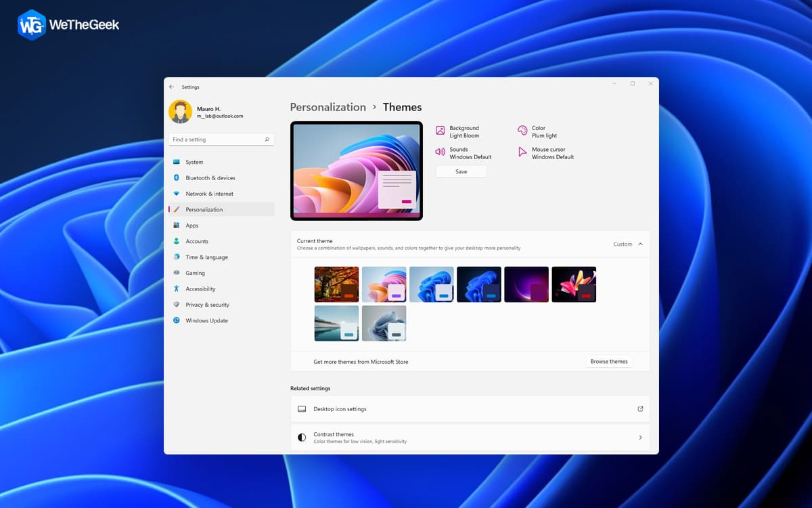The height and width of the screenshot is (508, 812).
Task: Click the Contrast themes half-circle icon
Action: (x=302, y=438)
